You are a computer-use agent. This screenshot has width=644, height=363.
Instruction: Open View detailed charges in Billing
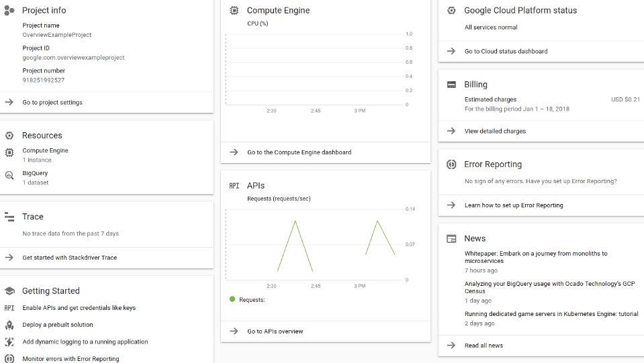click(x=495, y=131)
